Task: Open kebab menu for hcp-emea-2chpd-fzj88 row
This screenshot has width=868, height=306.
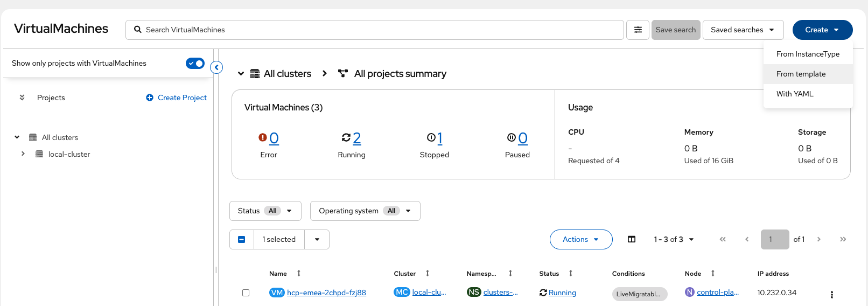Action: [x=831, y=294]
